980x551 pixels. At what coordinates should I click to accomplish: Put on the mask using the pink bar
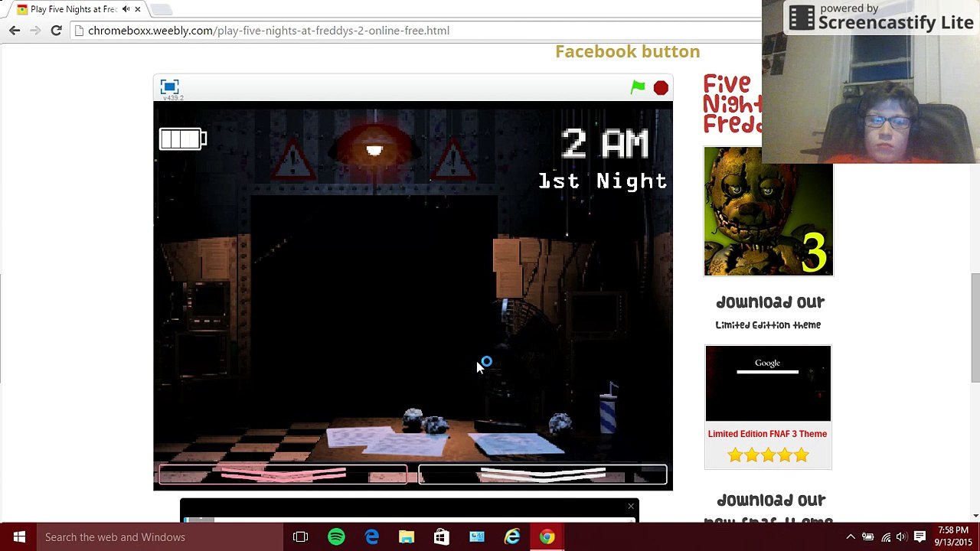pyautogui.click(x=283, y=474)
